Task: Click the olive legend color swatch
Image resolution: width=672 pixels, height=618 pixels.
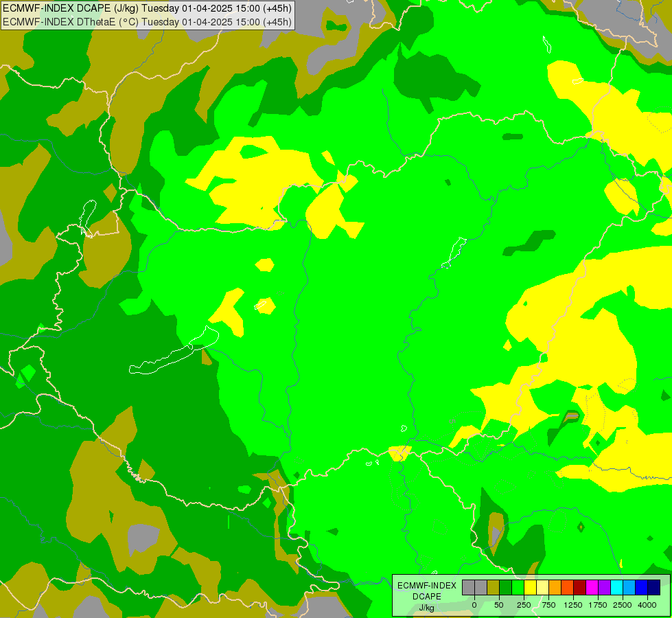Action: [x=494, y=587]
